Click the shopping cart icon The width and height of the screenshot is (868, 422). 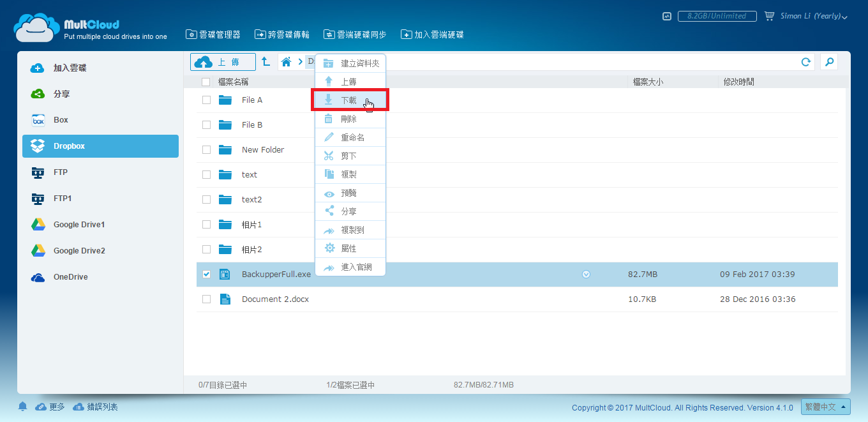[x=769, y=16]
